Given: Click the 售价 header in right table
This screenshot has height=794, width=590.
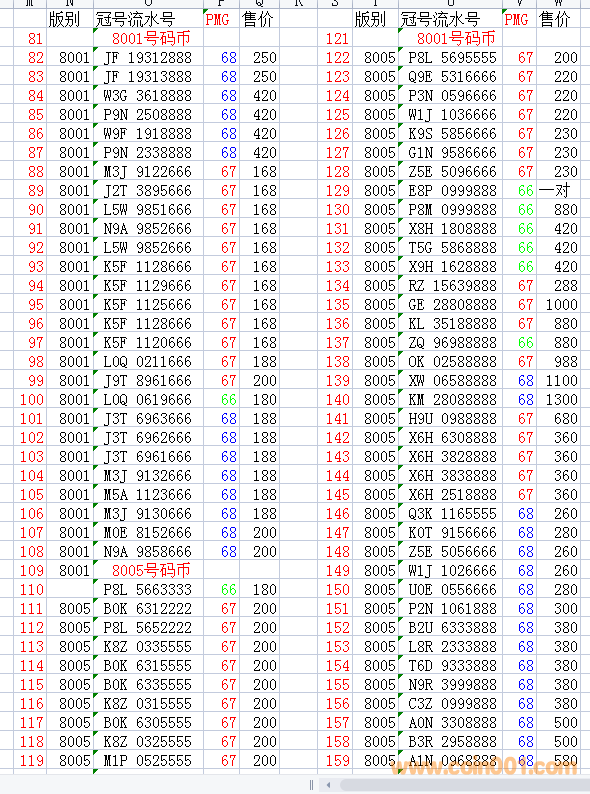Looking at the screenshot, I should [x=555, y=20].
